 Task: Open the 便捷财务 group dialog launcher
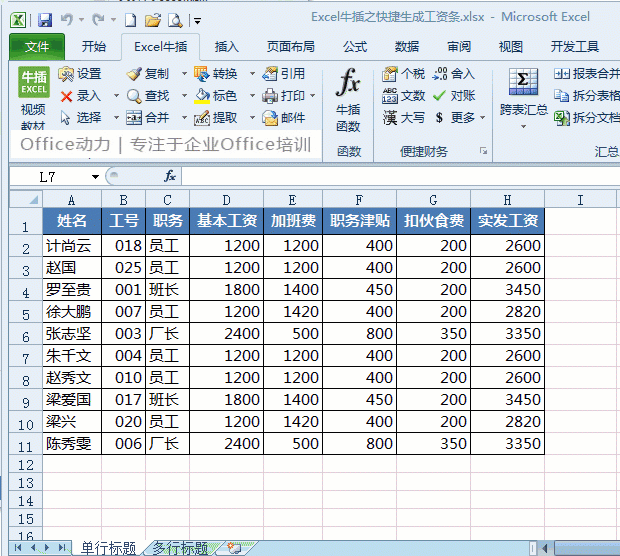click(x=483, y=151)
